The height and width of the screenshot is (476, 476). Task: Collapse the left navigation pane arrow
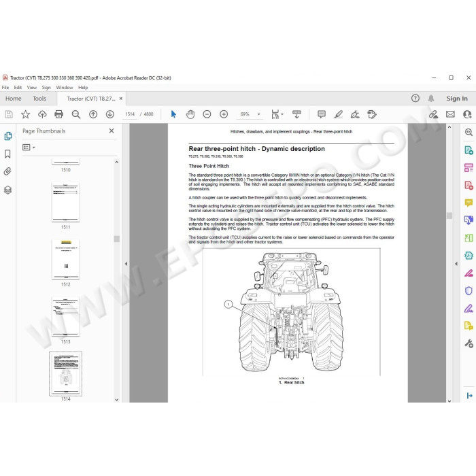(x=126, y=264)
